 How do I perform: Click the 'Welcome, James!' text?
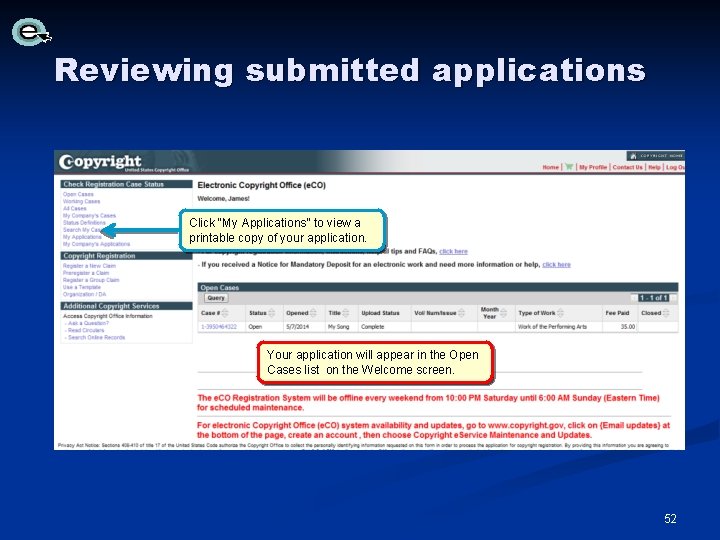pos(223,199)
